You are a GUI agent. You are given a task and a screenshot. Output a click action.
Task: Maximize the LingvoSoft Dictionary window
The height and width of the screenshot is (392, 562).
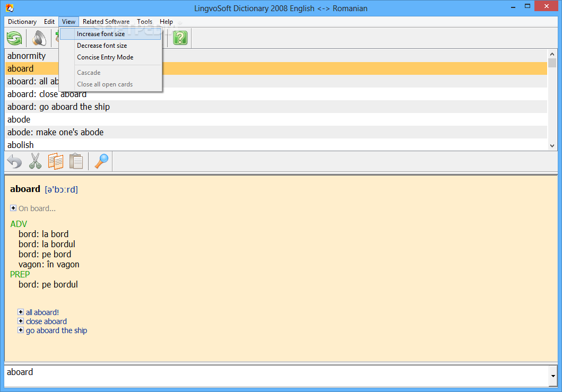527,6
